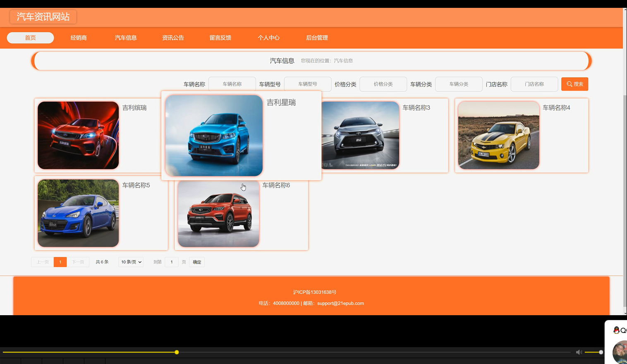The image size is (627, 364).
Task: Click the magnifier icon in 搜索 button
Action: (x=570, y=84)
